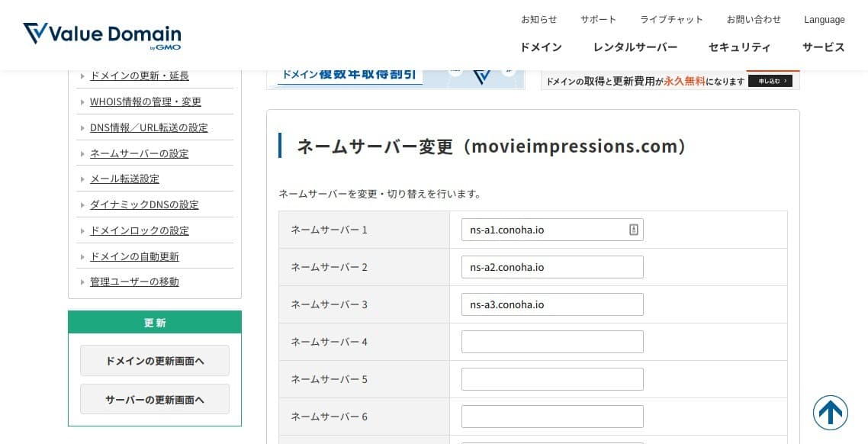Open ダイナミックDNSの設定
Screen dimensions: 868x444
tap(144, 204)
